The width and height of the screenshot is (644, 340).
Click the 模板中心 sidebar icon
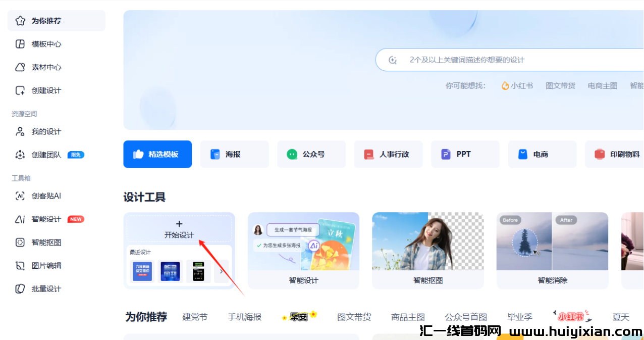pyautogui.click(x=20, y=44)
